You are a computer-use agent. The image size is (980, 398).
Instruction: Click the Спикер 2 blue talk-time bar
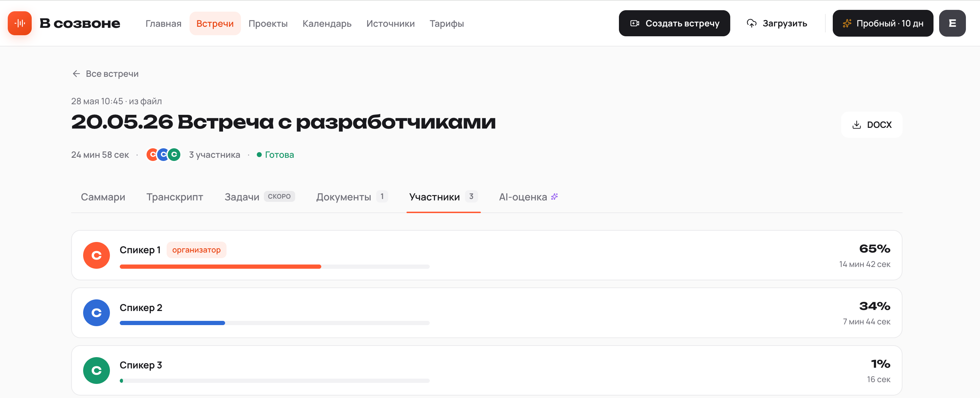(172, 323)
